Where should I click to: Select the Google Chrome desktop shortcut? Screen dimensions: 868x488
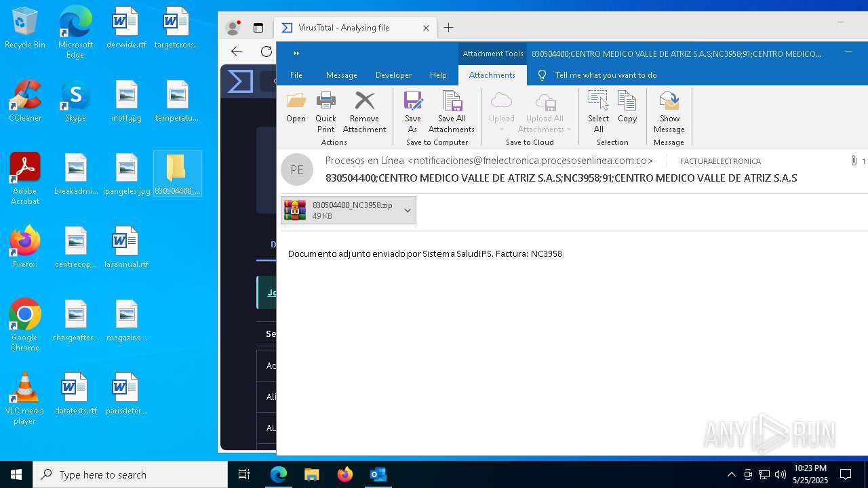pos(25,325)
